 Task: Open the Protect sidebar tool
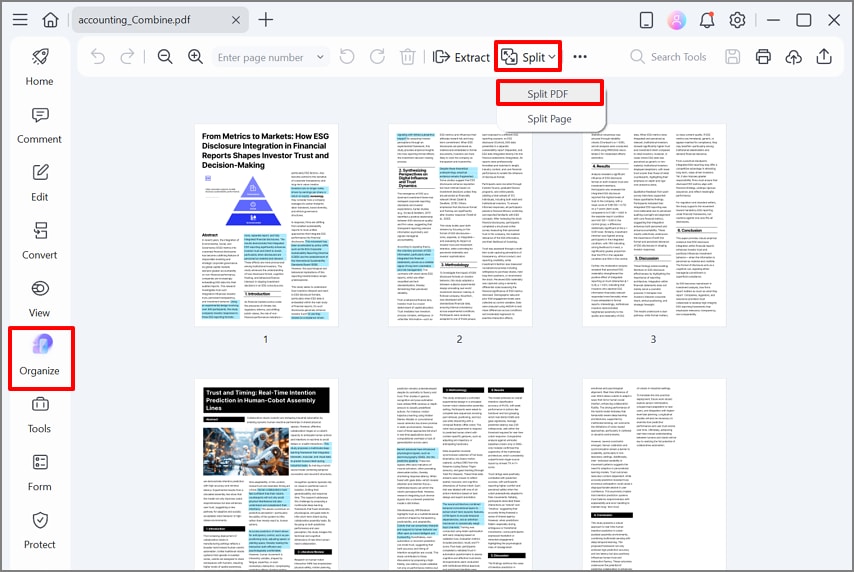[39, 531]
